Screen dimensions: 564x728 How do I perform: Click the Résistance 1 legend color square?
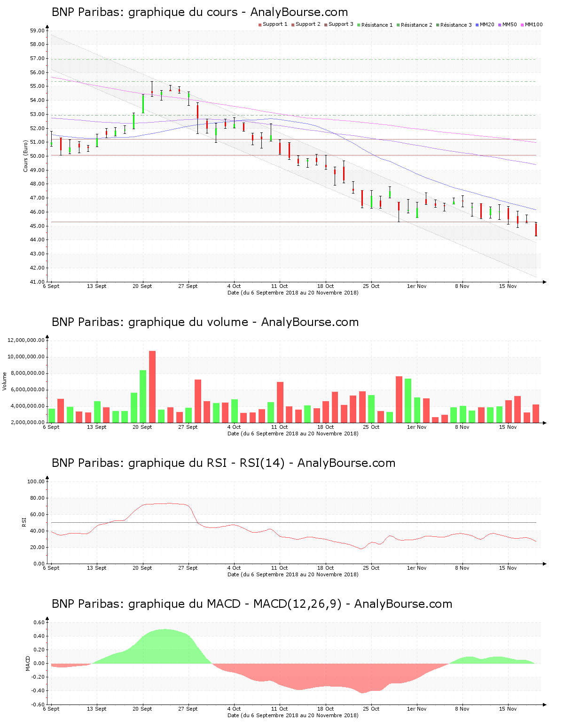tap(359, 25)
